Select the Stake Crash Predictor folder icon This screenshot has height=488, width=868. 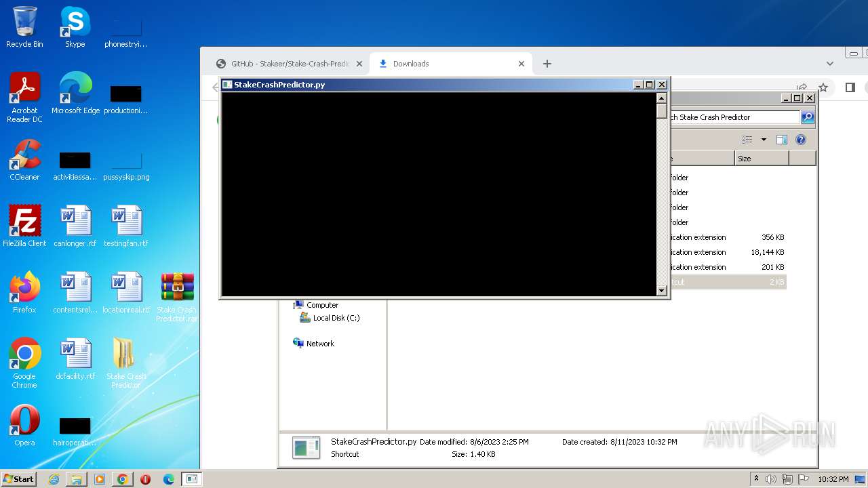click(126, 363)
